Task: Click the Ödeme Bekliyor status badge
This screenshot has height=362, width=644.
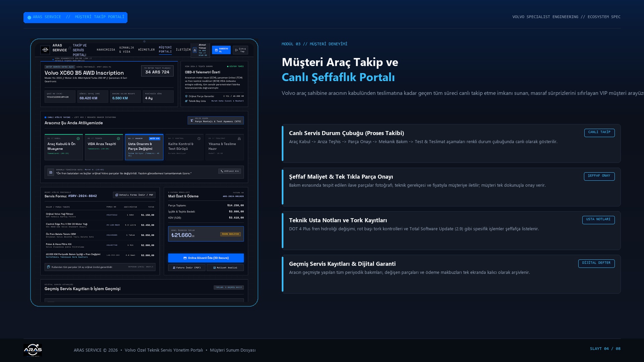Action: coord(230,234)
